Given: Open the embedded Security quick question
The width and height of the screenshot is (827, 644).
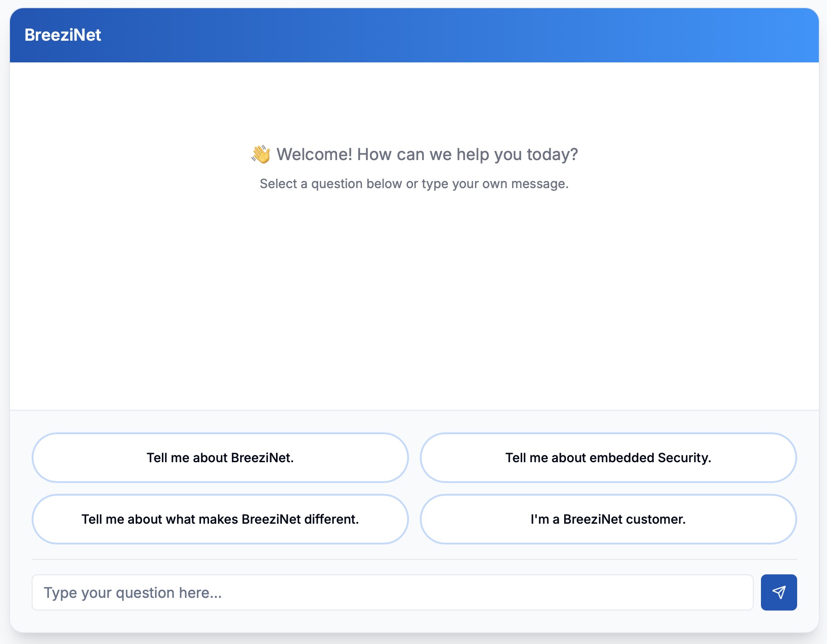Looking at the screenshot, I should point(608,458).
